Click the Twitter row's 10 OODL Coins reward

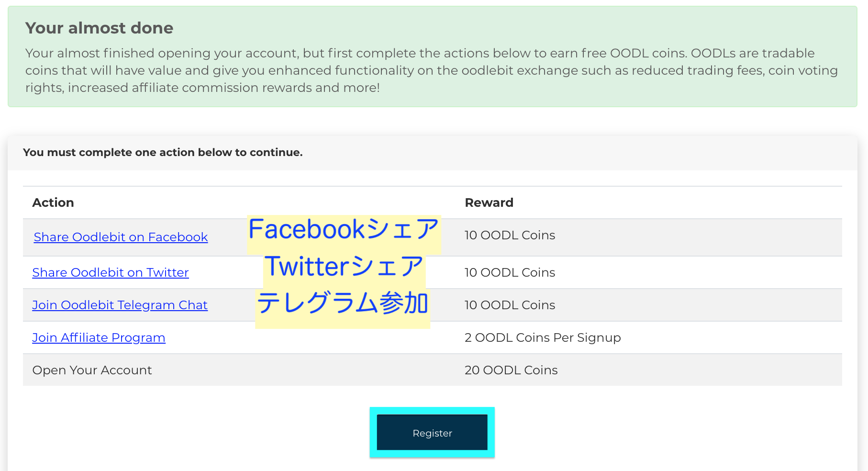(x=510, y=272)
